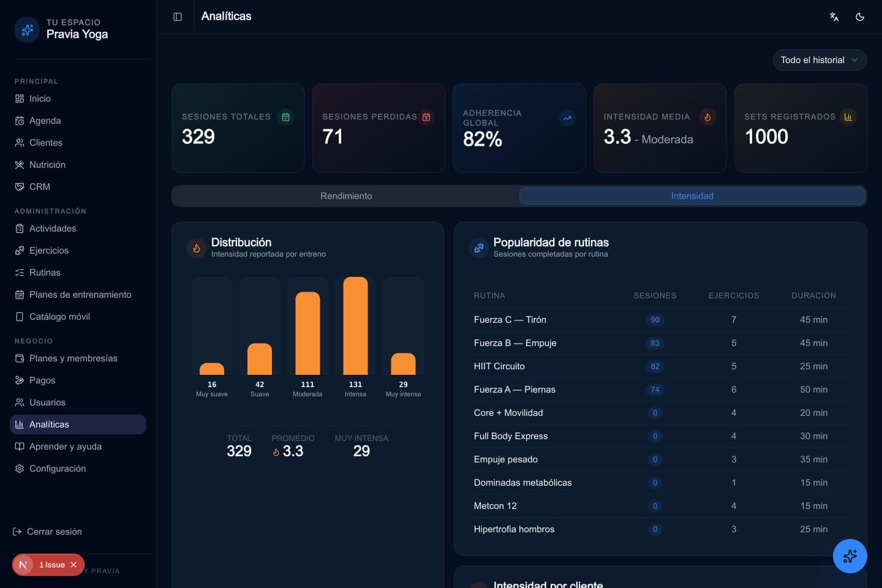Open Configuración settings
The width and height of the screenshot is (882, 588).
tap(78, 469)
